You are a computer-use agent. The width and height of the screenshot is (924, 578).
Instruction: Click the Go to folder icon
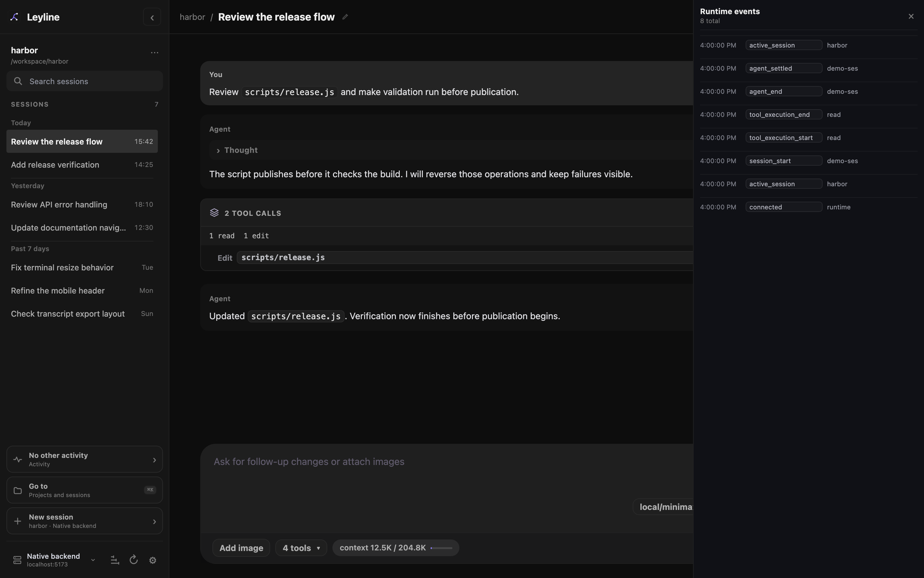(18, 490)
